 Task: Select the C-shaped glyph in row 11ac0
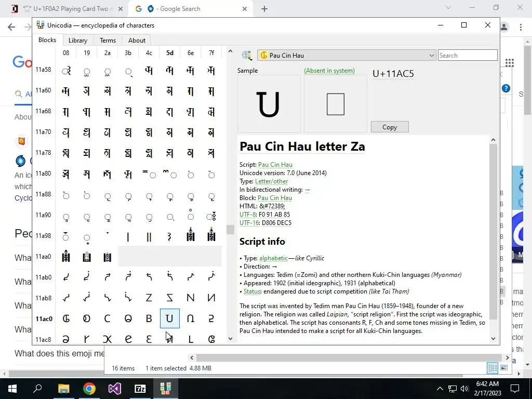(108, 318)
